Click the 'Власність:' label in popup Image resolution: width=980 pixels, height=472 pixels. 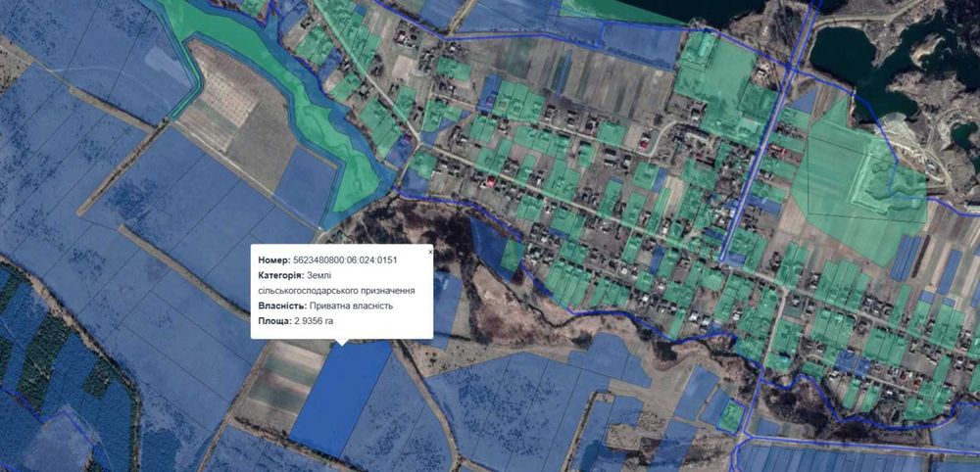click(282, 306)
